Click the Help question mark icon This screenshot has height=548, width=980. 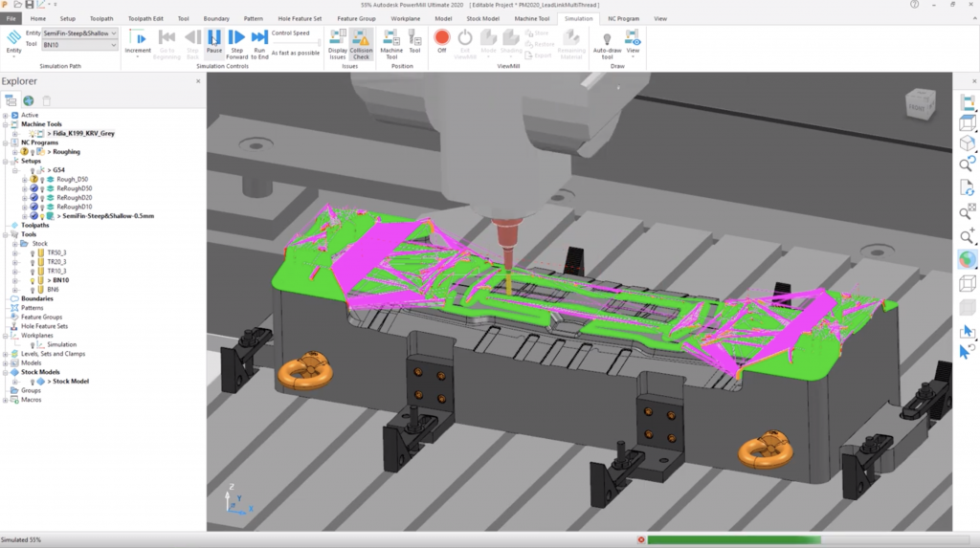[x=914, y=5]
